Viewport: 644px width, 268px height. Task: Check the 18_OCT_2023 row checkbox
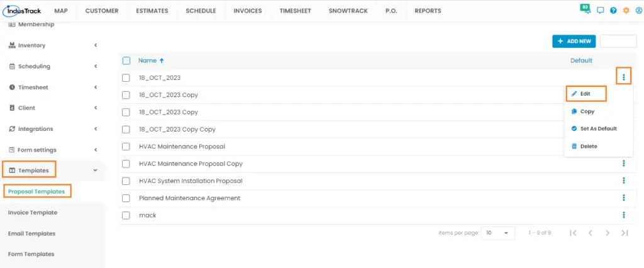pyautogui.click(x=126, y=77)
